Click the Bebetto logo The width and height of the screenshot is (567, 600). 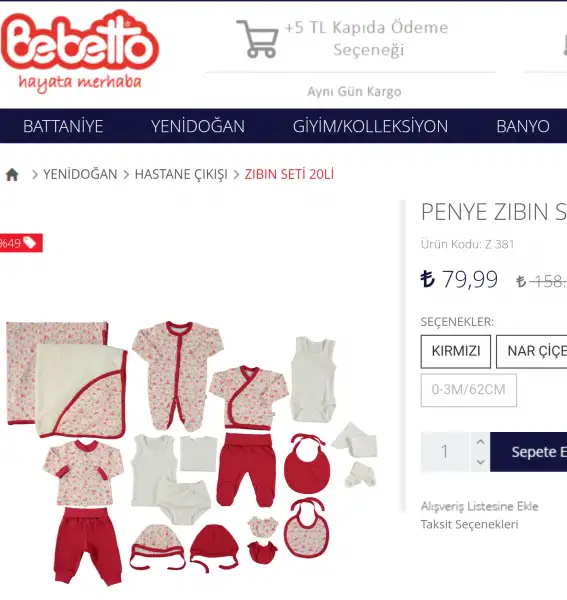pos(79,52)
